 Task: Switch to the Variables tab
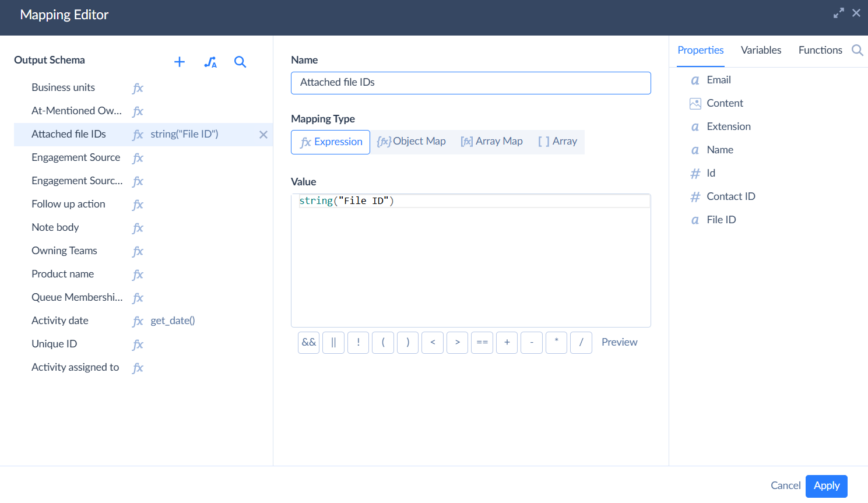(761, 50)
